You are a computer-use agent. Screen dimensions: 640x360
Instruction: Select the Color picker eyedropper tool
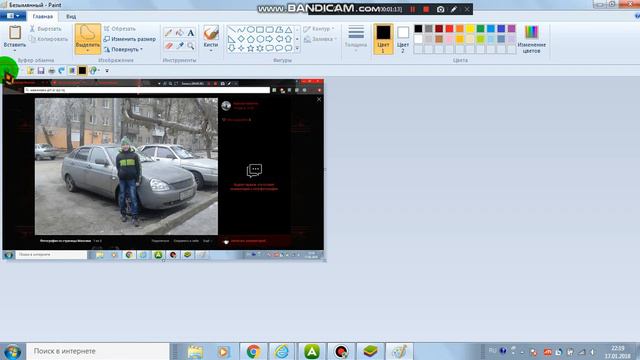[x=180, y=46]
